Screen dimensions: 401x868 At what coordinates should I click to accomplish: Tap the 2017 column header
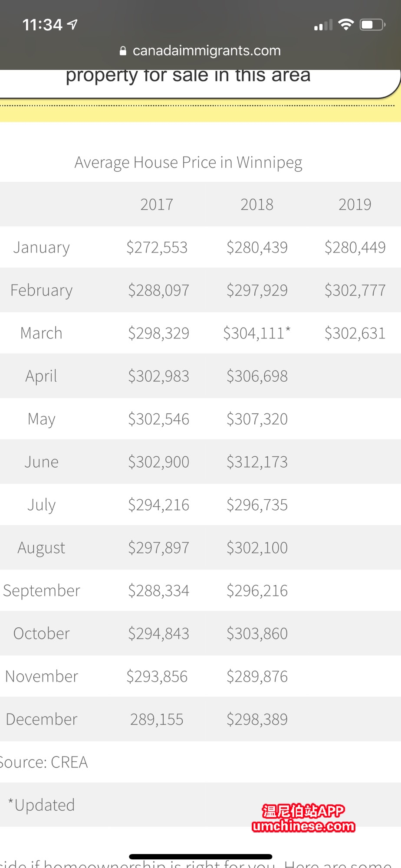157,204
